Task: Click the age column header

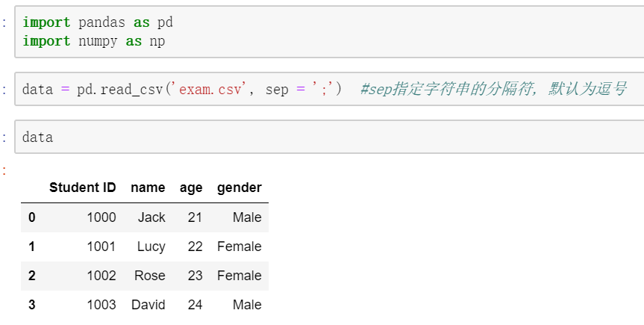Action: point(191,188)
